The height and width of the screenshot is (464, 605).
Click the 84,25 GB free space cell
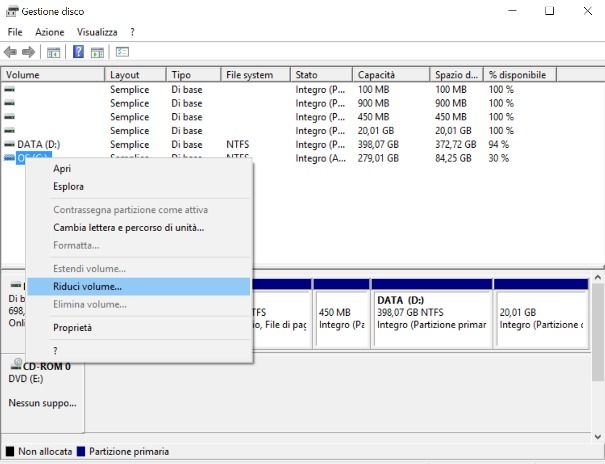point(453,158)
